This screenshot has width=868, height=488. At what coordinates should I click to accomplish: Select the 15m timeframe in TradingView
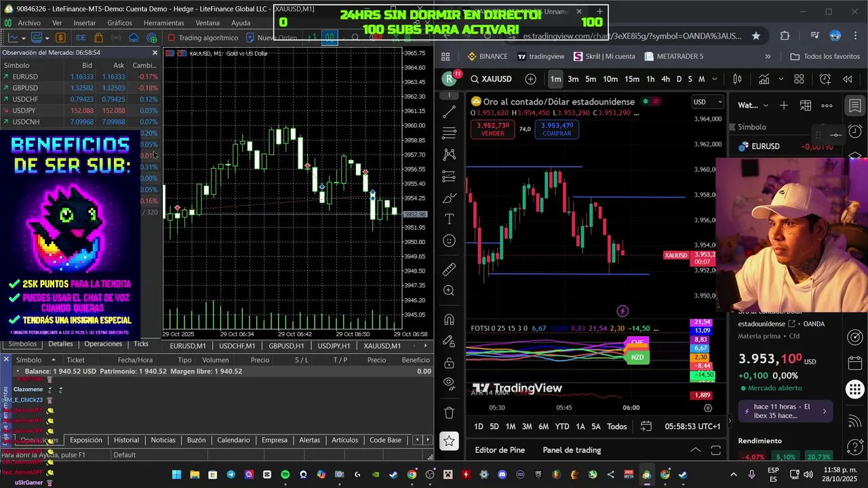tap(632, 79)
